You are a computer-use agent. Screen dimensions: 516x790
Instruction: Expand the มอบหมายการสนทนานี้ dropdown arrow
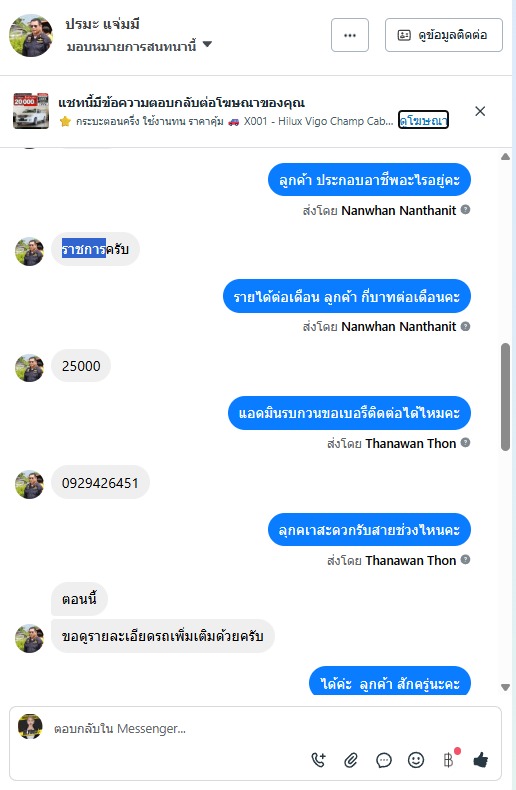(207, 44)
